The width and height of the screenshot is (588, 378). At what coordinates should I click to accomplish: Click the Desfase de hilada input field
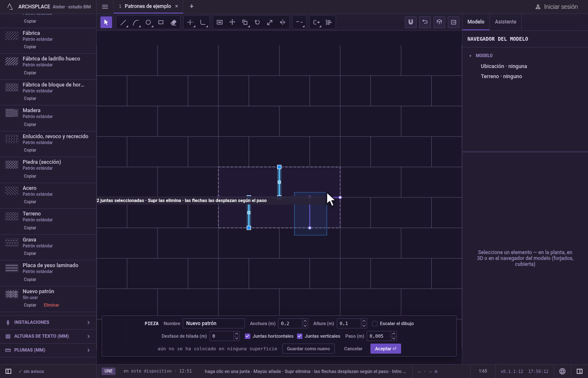pyautogui.click(x=221, y=336)
